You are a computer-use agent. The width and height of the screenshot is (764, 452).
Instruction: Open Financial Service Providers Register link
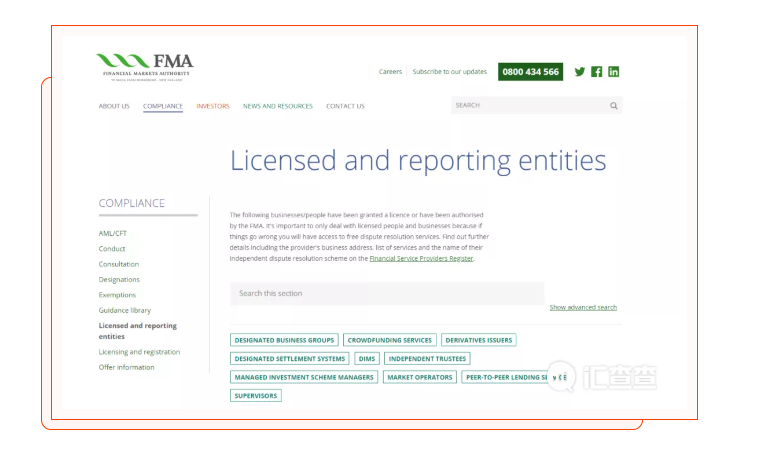coord(421,259)
